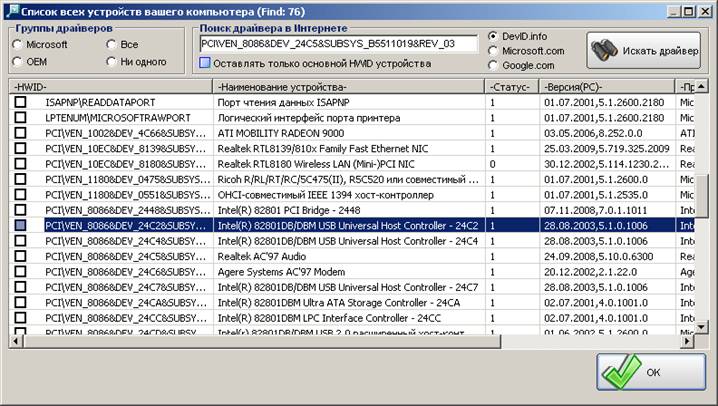The image size is (718, 406).
Task: Select the OEM driver group option
Action: click(x=17, y=62)
